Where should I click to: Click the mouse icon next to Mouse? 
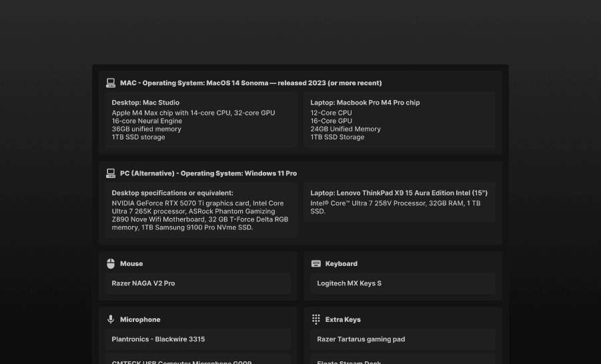pyautogui.click(x=111, y=263)
